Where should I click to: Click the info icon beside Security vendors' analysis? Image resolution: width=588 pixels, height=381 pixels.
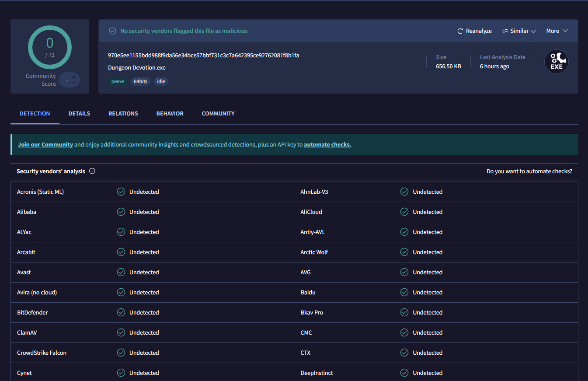(92, 171)
